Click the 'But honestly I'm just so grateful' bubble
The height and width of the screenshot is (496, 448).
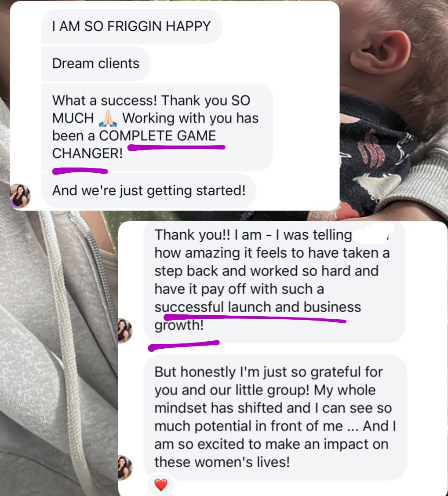(275, 417)
